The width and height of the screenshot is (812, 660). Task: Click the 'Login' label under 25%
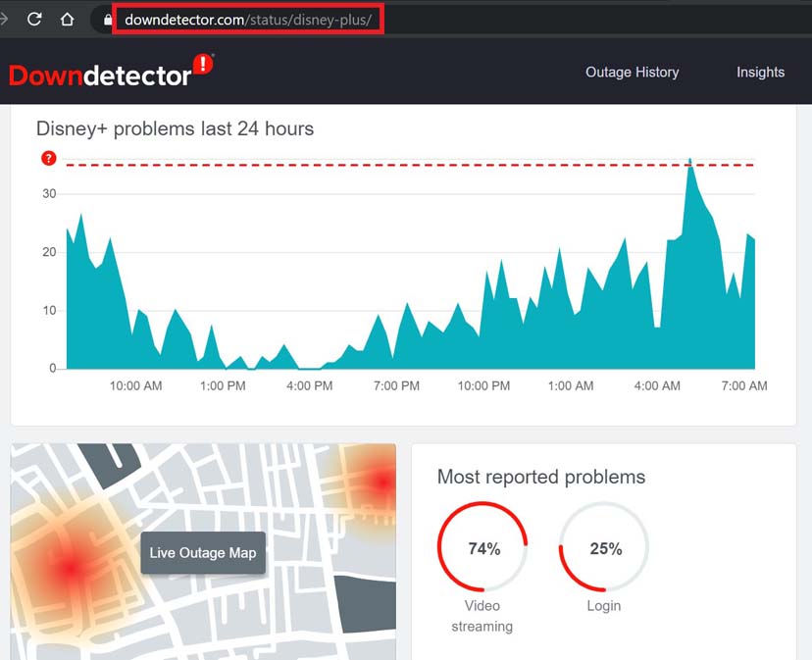tap(604, 606)
